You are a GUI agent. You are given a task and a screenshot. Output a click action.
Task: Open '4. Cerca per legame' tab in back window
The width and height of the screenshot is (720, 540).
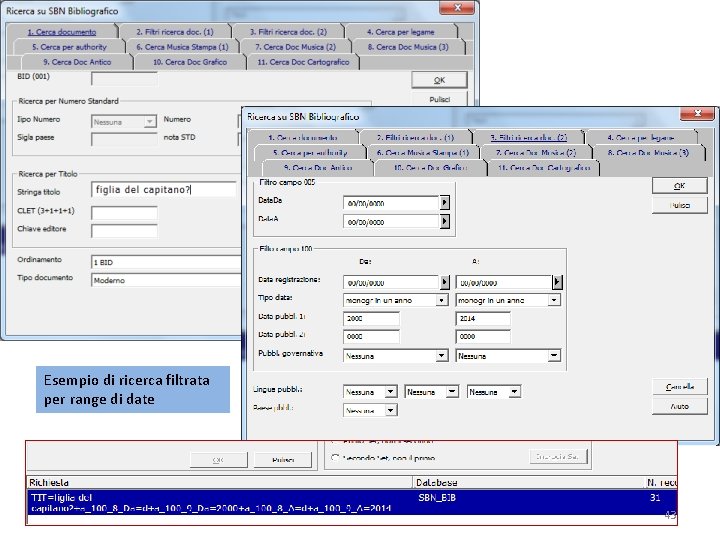tap(400, 32)
